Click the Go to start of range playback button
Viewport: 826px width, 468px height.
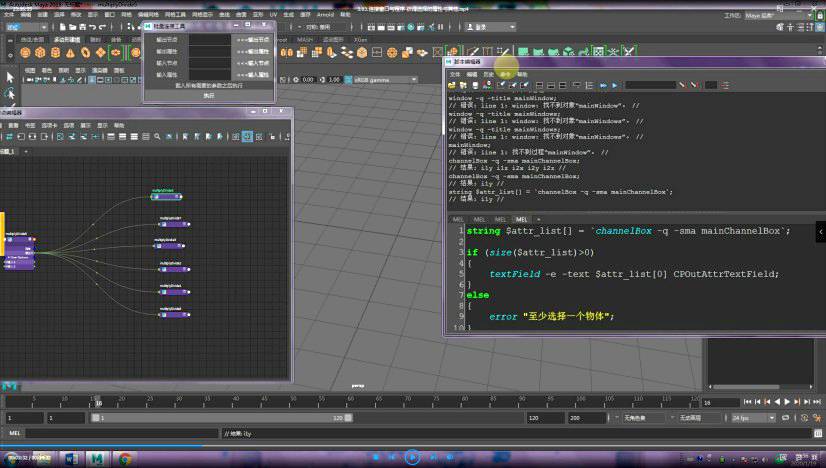tap(748, 402)
